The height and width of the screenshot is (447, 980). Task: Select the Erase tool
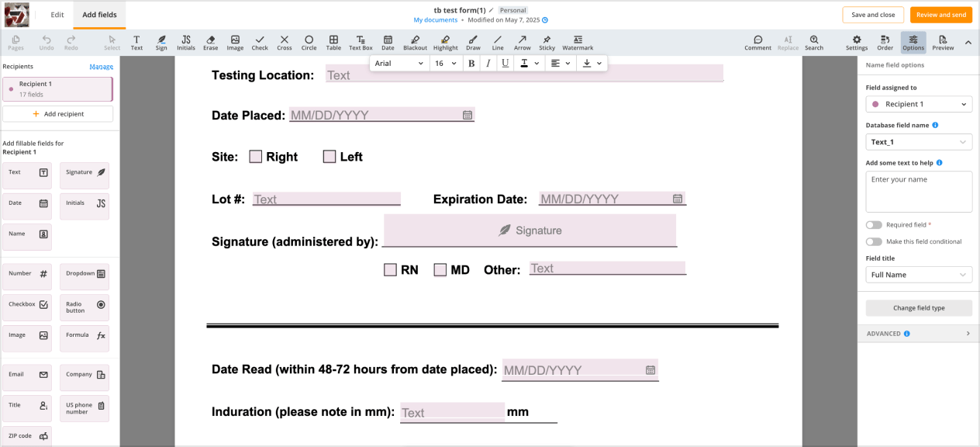click(x=210, y=43)
